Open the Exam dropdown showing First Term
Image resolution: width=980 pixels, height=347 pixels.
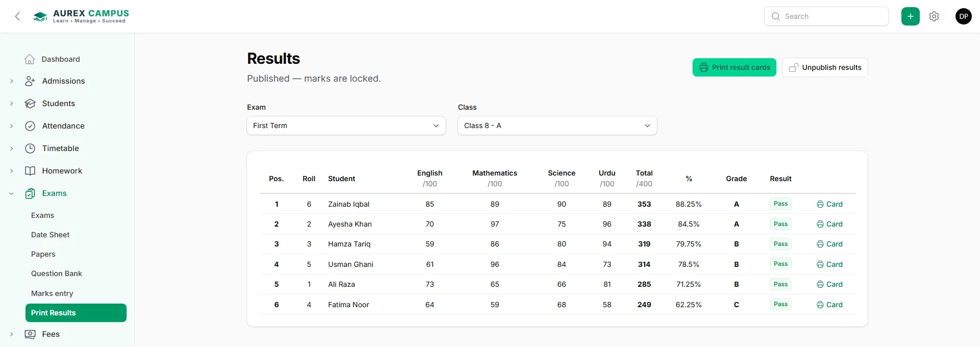click(346, 126)
